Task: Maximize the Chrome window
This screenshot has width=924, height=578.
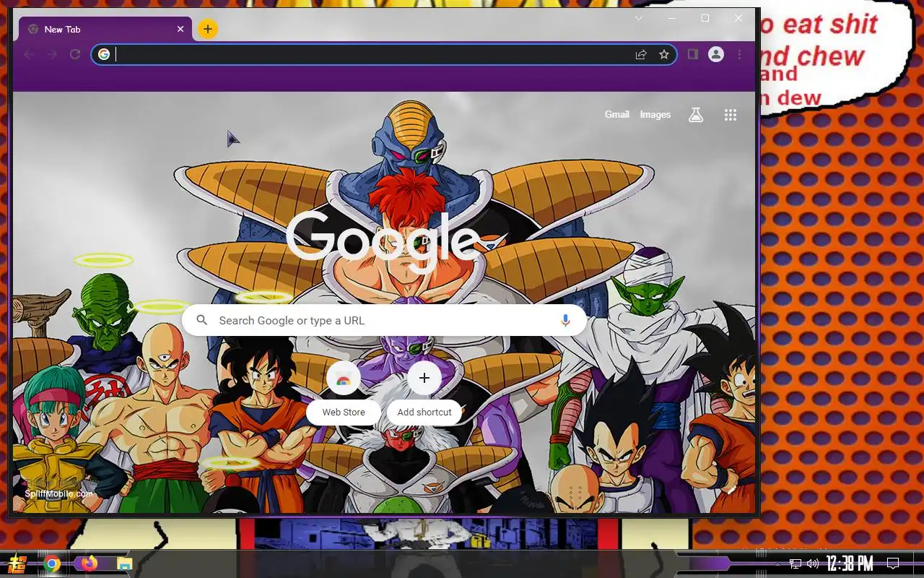Action: [x=705, y=18]
